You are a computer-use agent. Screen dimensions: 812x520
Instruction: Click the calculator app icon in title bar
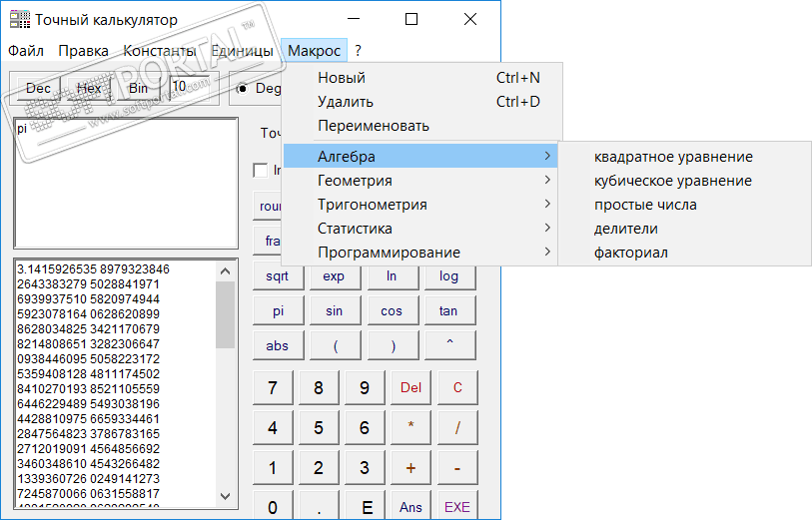pyautogui.click(x=20, y=20)
